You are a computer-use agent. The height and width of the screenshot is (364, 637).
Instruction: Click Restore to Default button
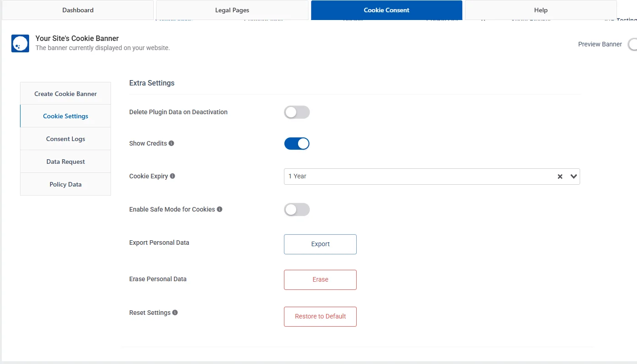[320, 317]
